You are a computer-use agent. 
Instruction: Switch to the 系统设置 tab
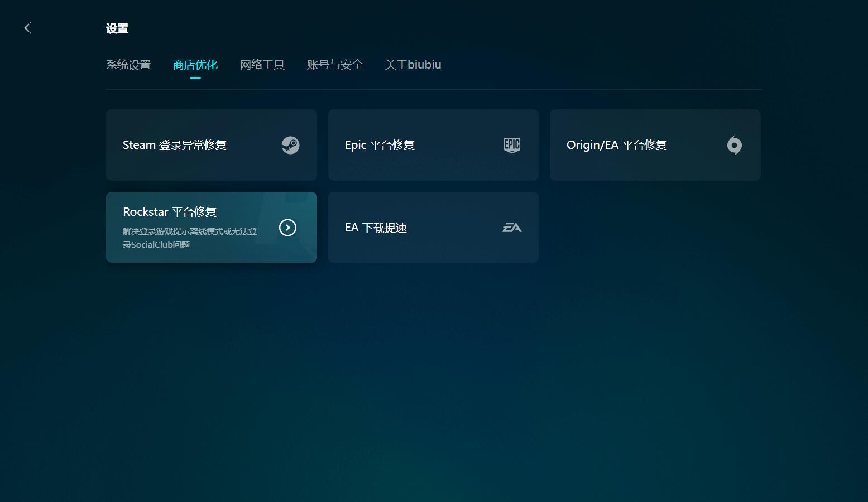point(128,65)
